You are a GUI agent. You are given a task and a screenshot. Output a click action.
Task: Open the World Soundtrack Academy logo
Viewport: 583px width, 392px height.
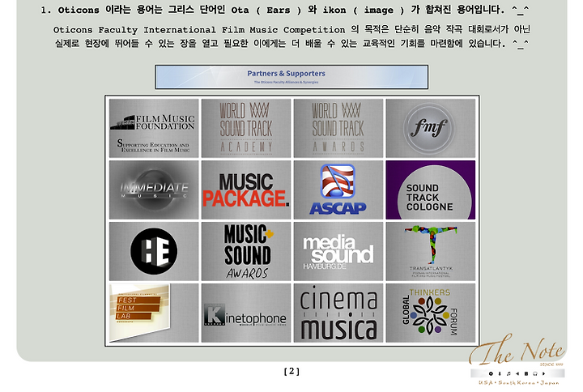246,128
